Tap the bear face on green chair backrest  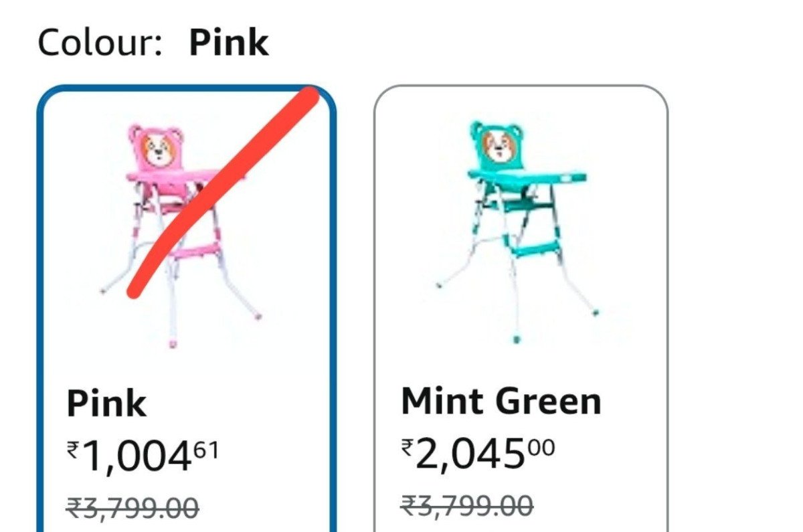pos(499,145)
